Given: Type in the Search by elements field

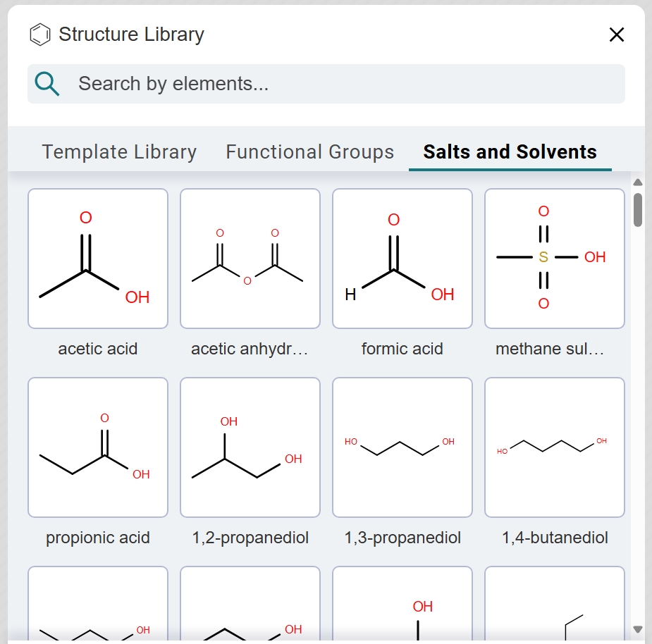Looking at the screenshot, I should [345, 84].
